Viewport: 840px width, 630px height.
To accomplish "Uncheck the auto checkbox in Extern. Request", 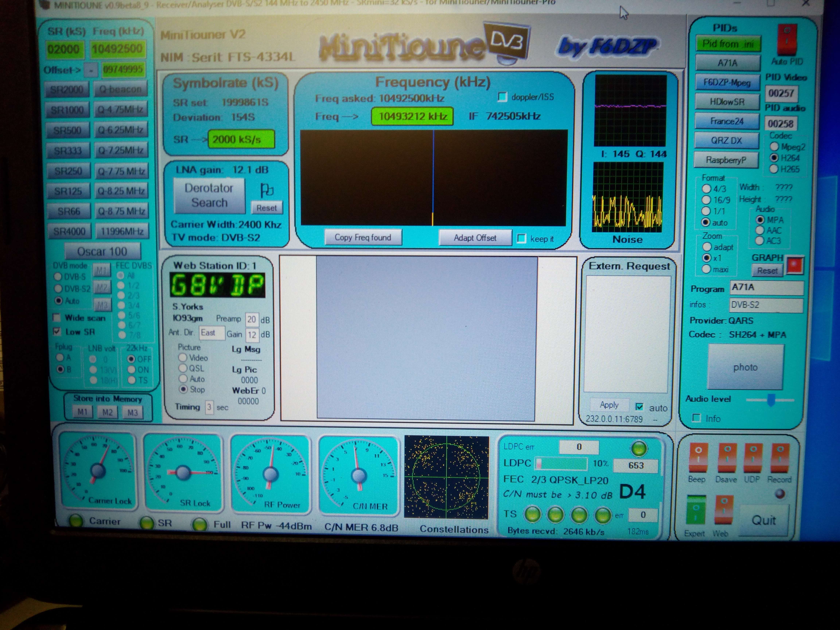I will (x=639, y=407).
